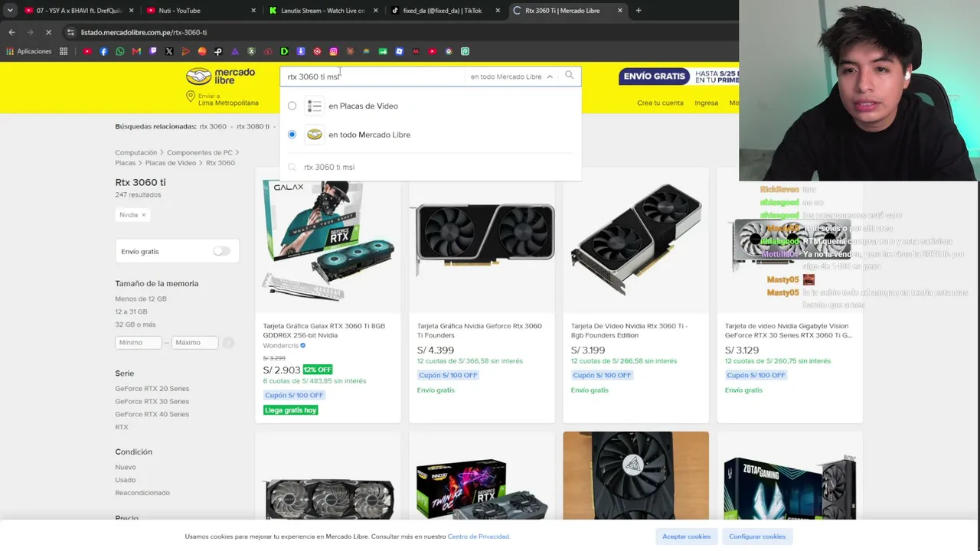This screenshot has height=551, width=980.
Task: Stop loading the page
Action: 47,32
